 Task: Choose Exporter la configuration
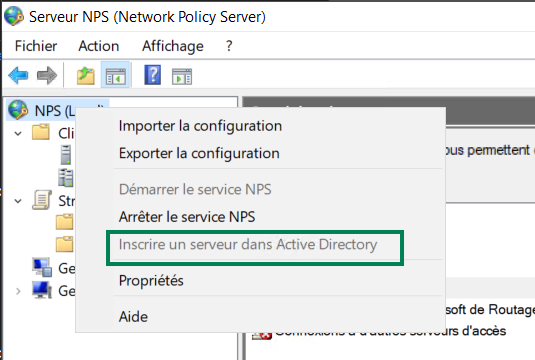pos(199,153)
